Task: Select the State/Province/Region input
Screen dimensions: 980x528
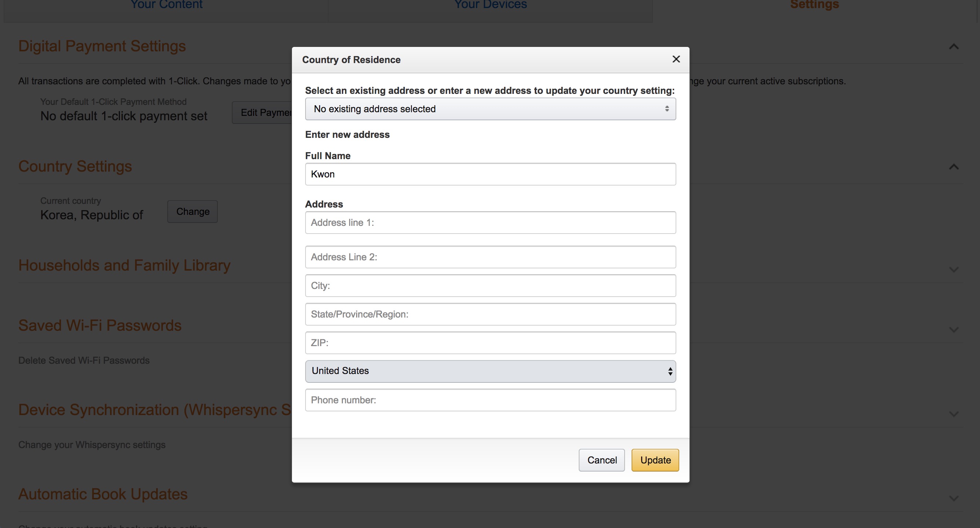Action: coord(490,314)
